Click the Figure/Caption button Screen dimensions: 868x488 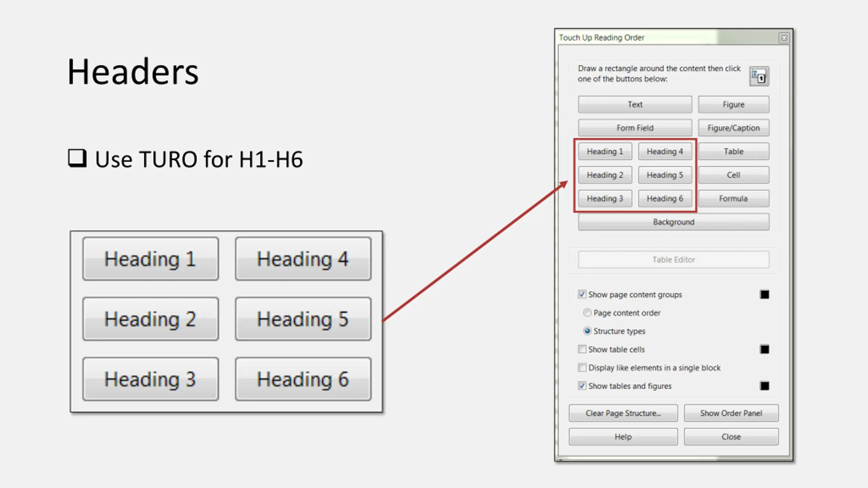coord(733,128)
